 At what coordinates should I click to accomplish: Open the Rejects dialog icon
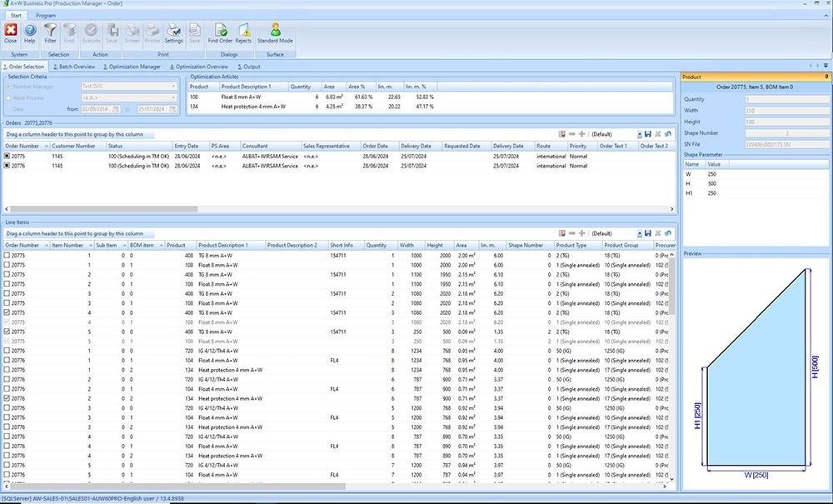[243, 32]
